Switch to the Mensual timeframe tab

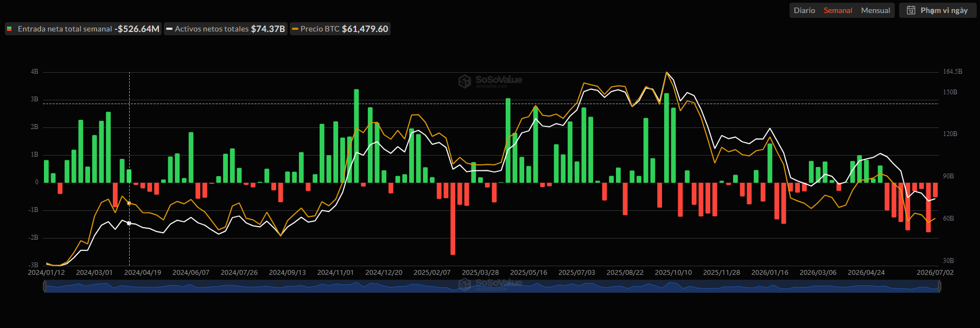(875, 10)
